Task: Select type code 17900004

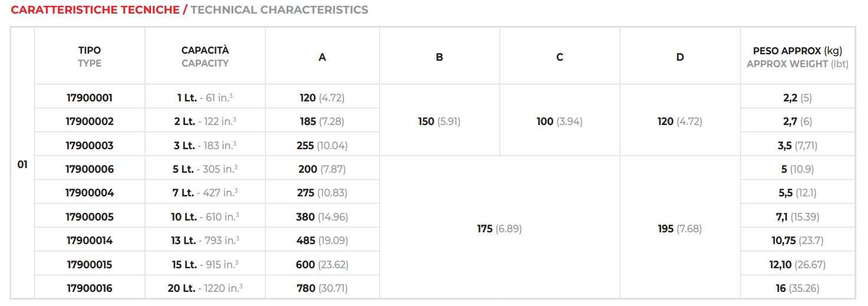Action: click(90, 193)
